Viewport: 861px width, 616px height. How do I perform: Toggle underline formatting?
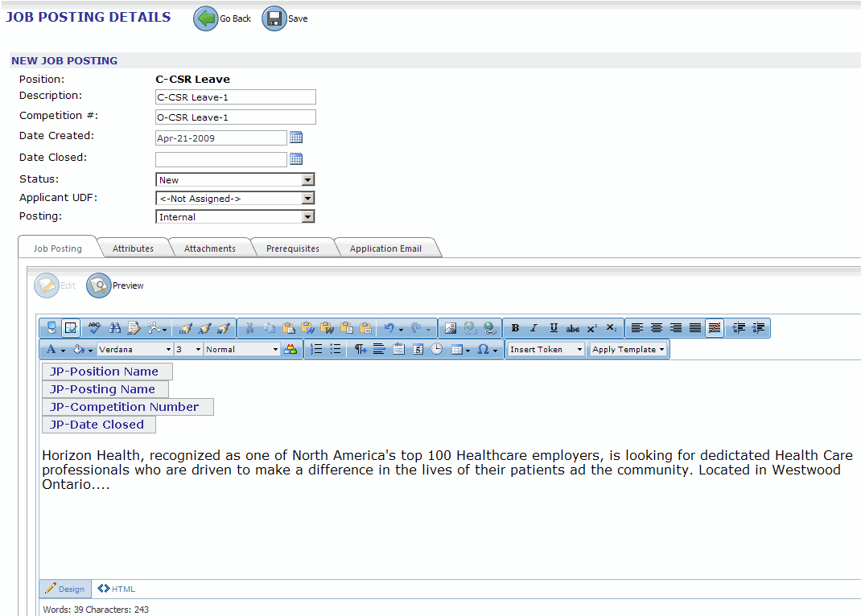coord(554,328)
